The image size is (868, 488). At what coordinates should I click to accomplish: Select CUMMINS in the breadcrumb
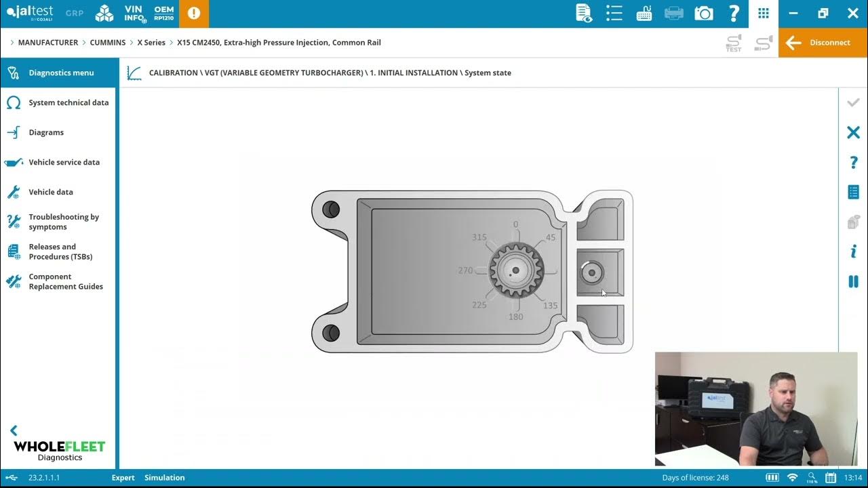point(108,43)
